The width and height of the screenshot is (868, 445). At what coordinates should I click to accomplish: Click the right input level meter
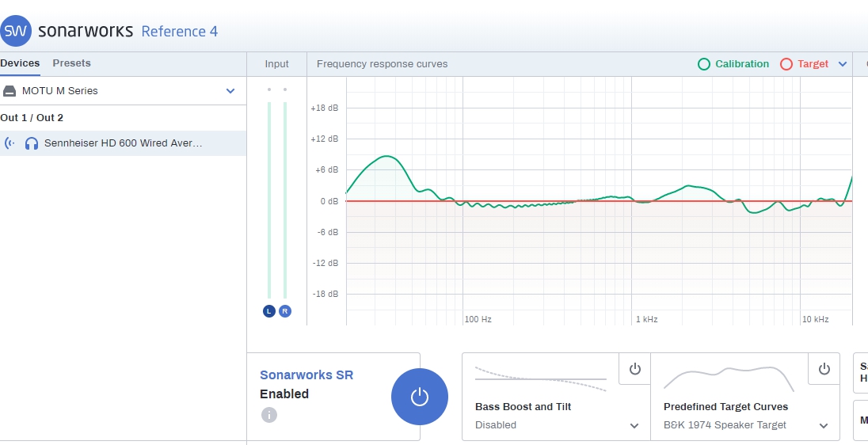coord(285,200)
